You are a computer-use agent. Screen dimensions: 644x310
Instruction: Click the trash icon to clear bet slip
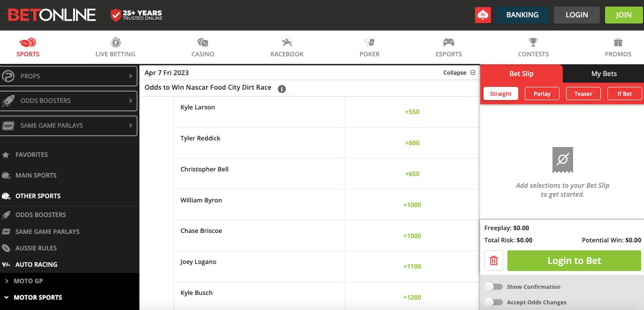(x=494, y=260)
